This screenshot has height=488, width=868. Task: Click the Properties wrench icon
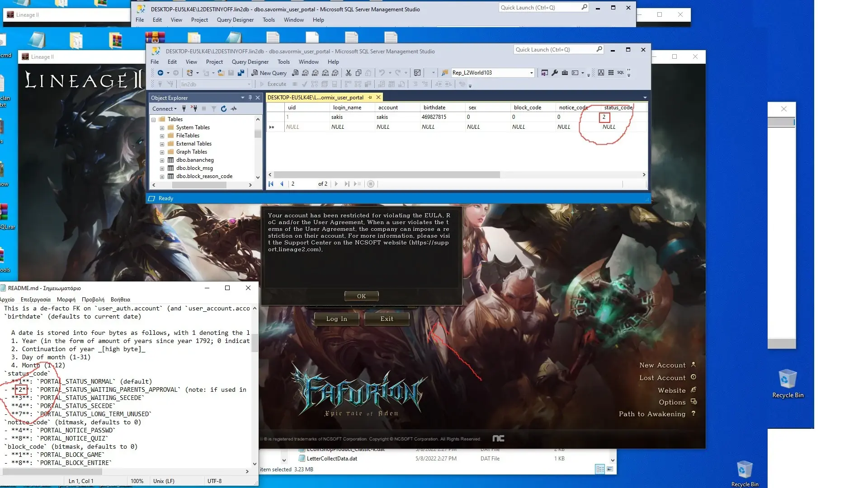tap(555, 73)
